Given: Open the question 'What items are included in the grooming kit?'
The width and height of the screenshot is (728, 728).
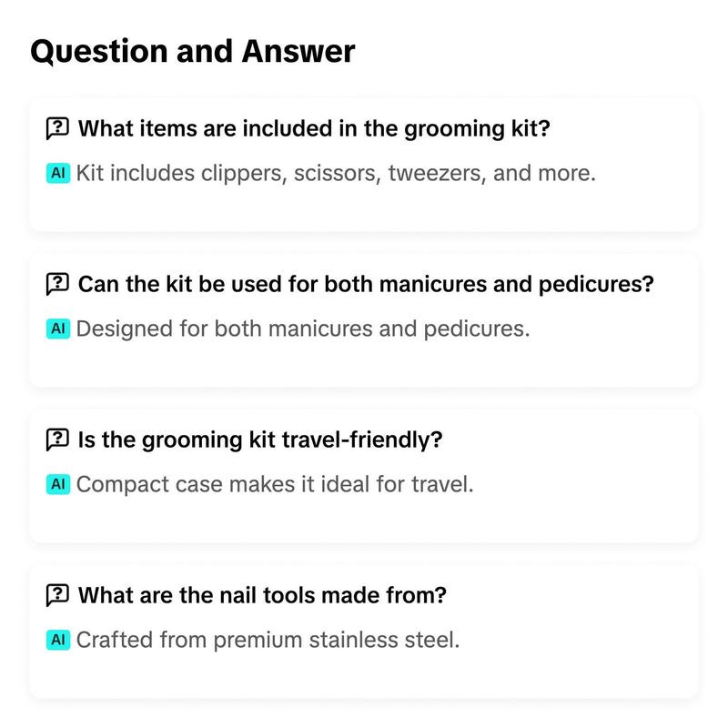Looking at the screenshot, I should coord(314,128).
